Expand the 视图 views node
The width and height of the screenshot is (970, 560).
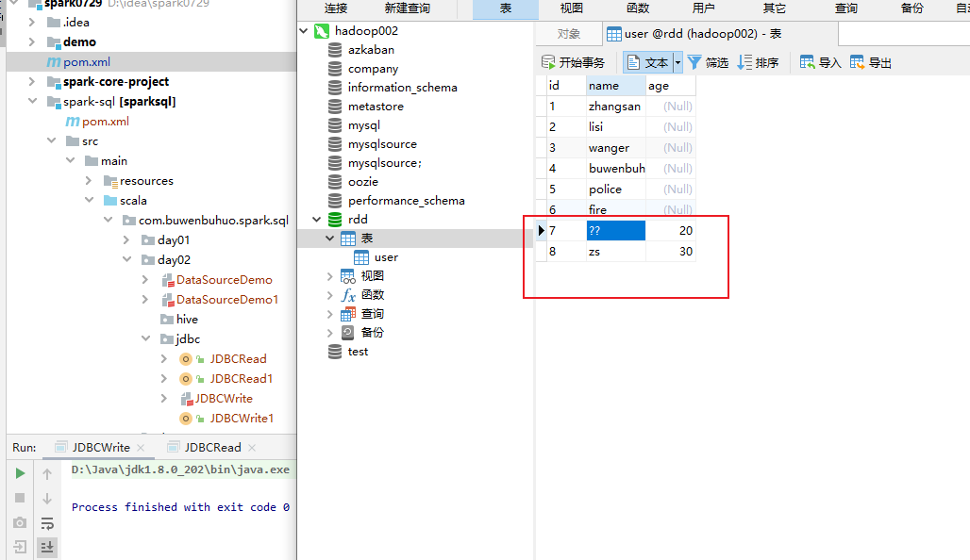[x=329, y=276]
